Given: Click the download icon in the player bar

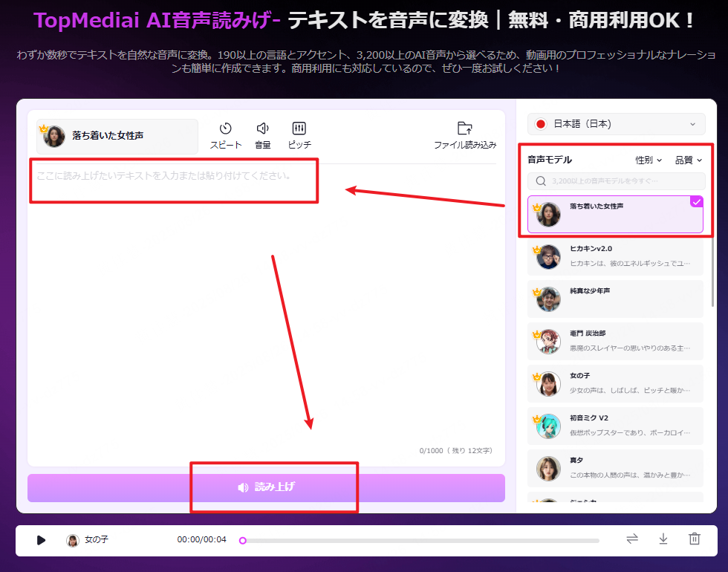Looking at the screenshot, I should (x=663, y=540).
